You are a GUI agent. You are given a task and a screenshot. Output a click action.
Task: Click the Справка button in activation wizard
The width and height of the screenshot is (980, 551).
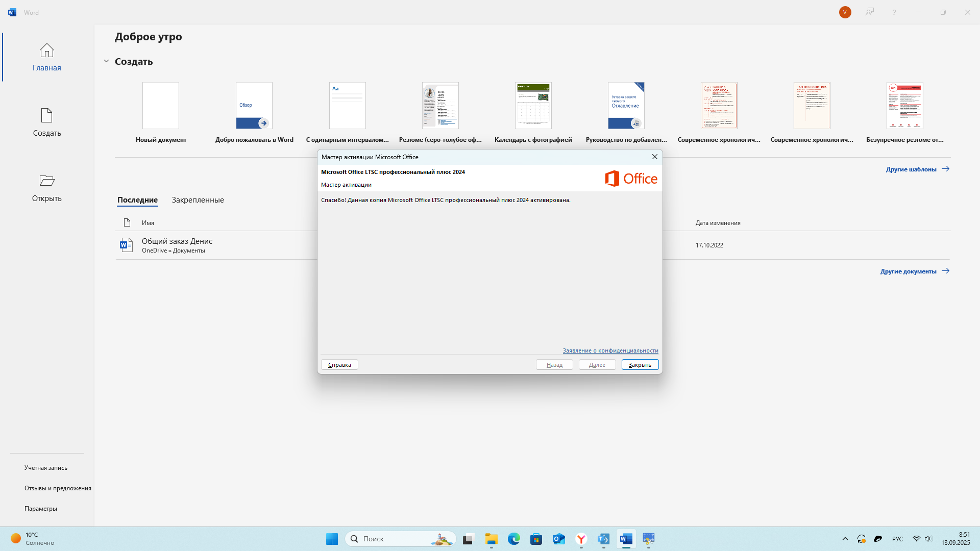tap(339, 365)
